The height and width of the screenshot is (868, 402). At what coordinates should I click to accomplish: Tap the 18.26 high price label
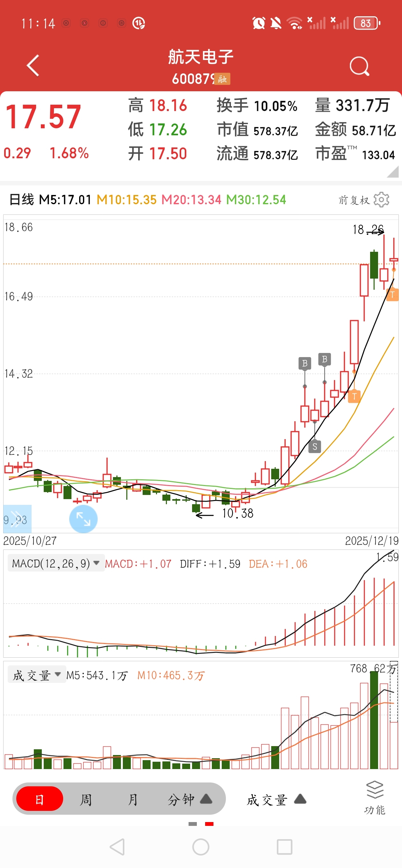[368, 229]
